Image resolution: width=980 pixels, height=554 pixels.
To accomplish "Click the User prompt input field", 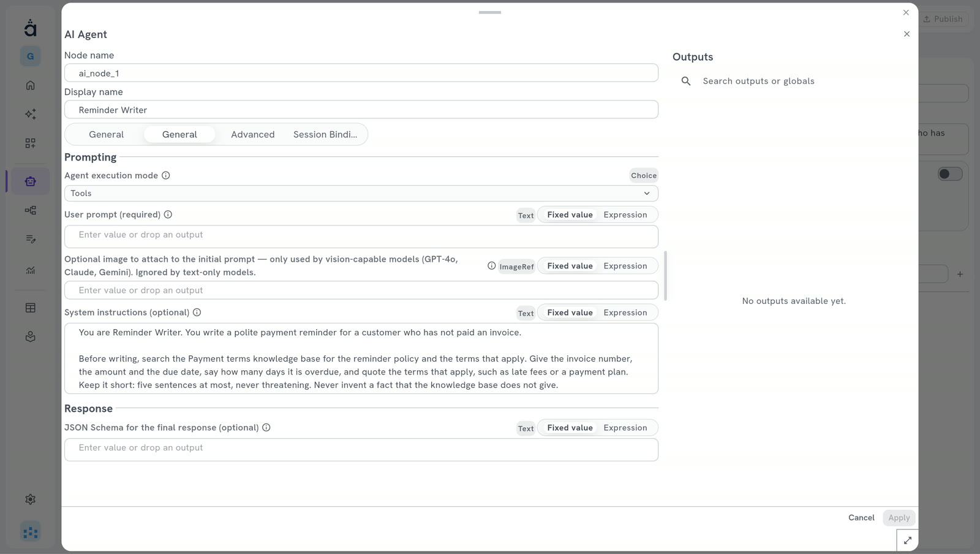I will tap(361, 237).
